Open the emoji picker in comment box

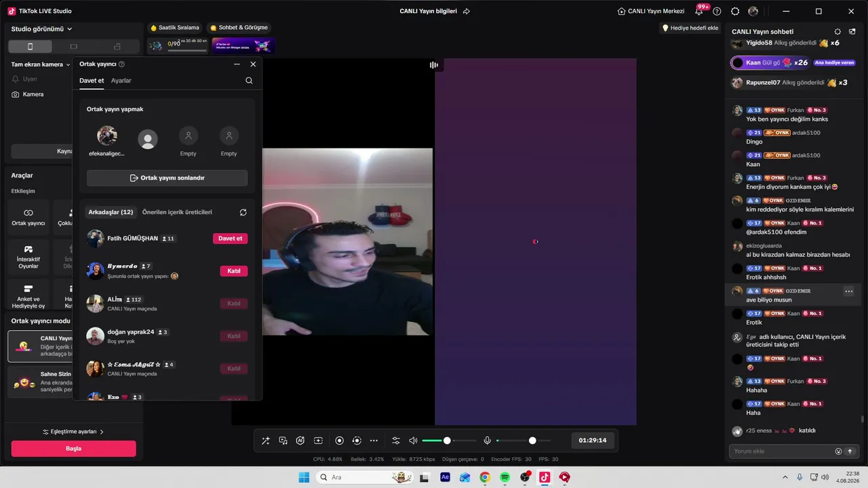(x=838, y=451)
